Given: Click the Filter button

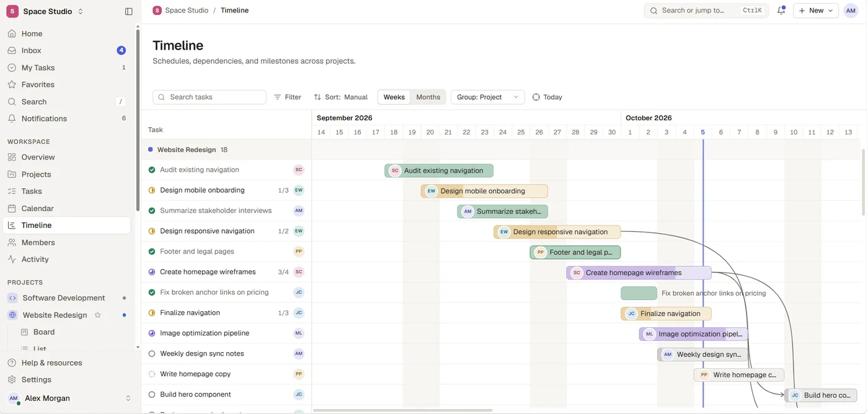Looking at the screenshot, I should [288, 97].
